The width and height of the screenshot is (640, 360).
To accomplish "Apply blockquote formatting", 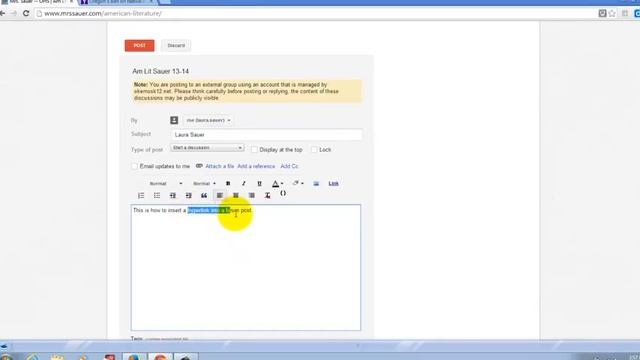I will point(204,196).
